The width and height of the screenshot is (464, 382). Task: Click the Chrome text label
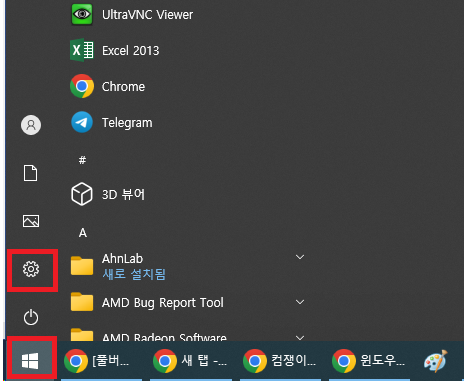pyautogui.click(x=123, y=87)
